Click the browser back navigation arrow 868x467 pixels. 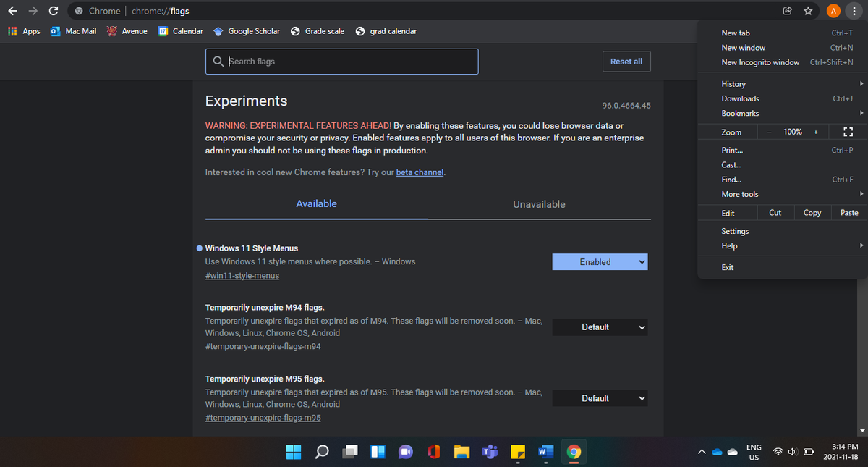pos(13,10)
